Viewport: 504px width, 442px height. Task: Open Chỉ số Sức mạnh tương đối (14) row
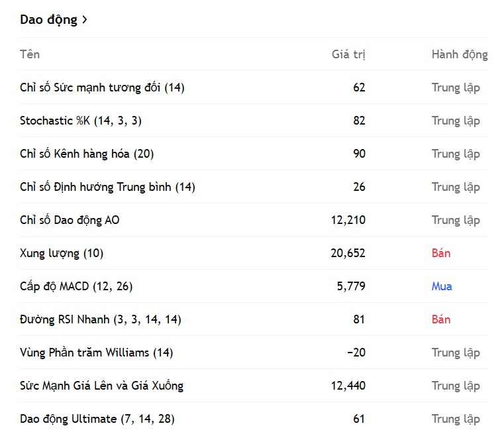click(x=254, y=87)
